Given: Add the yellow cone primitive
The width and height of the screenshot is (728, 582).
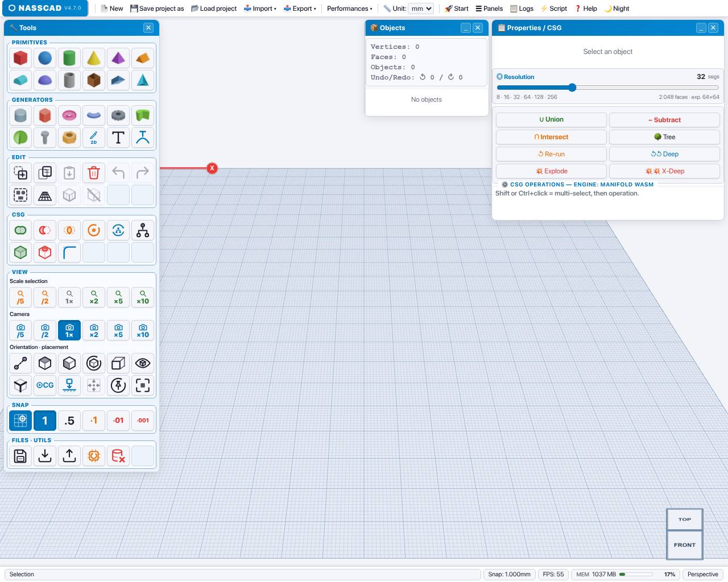Looking at the screenshot, I should [94, 58].
